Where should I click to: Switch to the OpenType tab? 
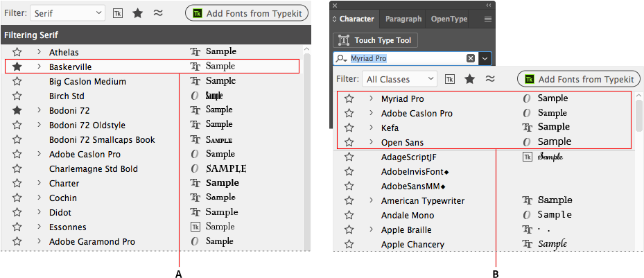click(x=449, y=19)
